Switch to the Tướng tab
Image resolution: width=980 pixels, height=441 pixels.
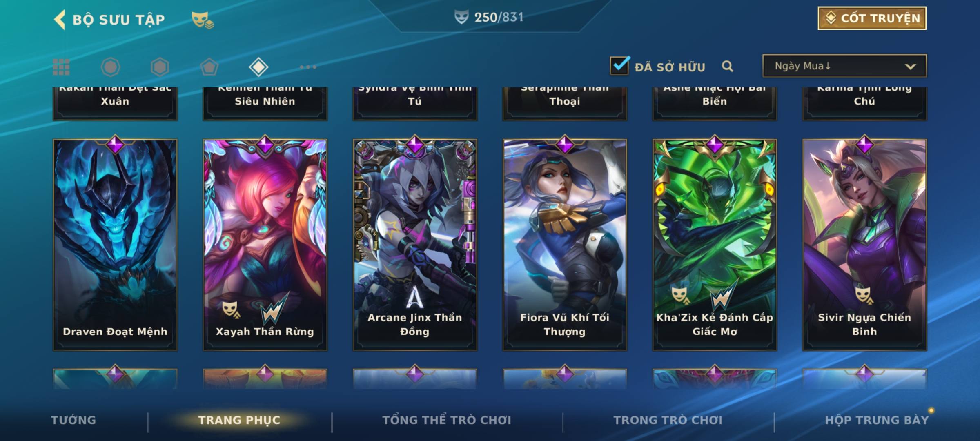pos(73,420)
